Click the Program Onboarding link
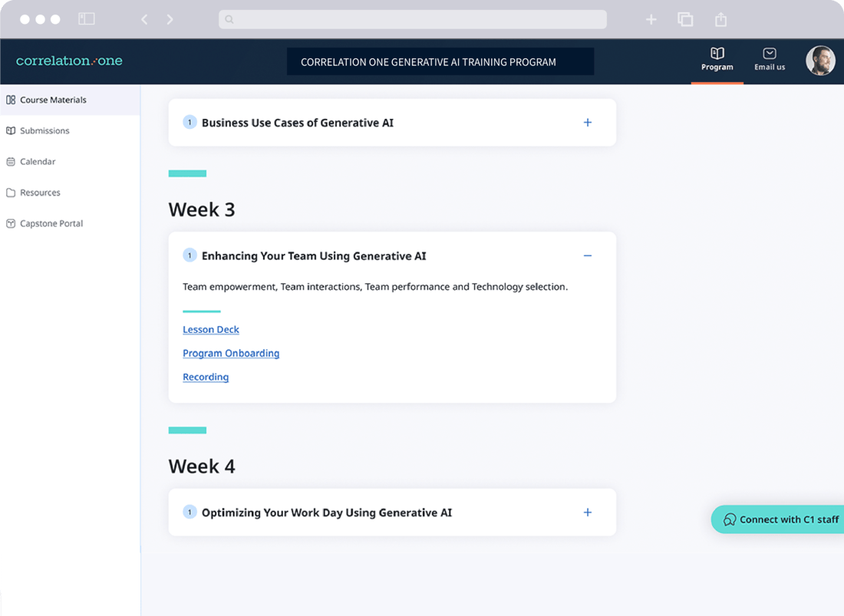Image resolution: width=844 pixels, height=616 pixels. coord(231,354)
